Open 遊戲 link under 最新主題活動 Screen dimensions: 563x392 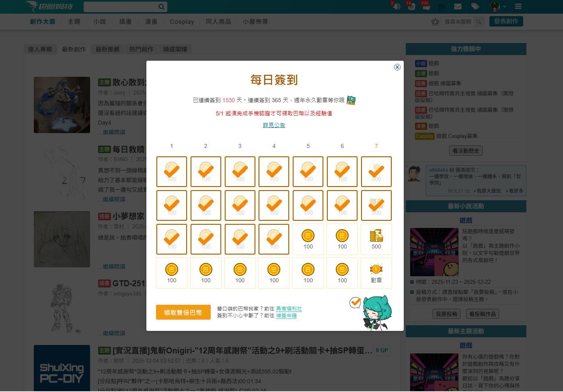click(x=466, y=345)
